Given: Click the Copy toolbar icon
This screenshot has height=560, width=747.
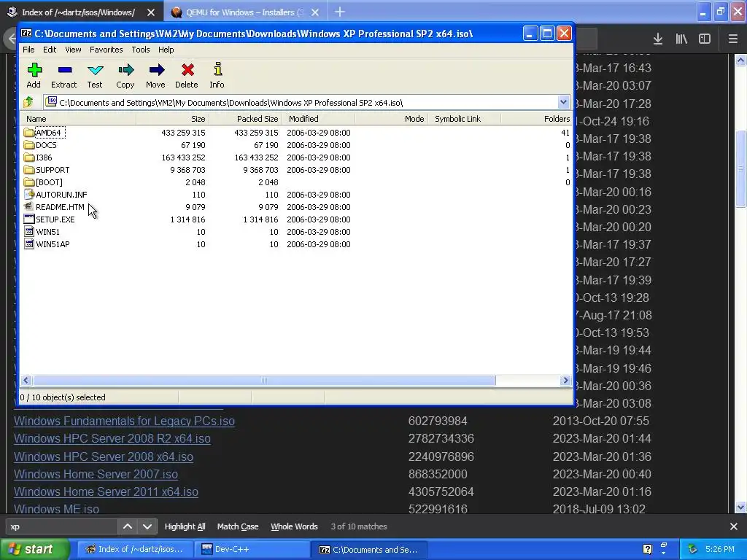Looking at the screenshot, I should 125,71.
